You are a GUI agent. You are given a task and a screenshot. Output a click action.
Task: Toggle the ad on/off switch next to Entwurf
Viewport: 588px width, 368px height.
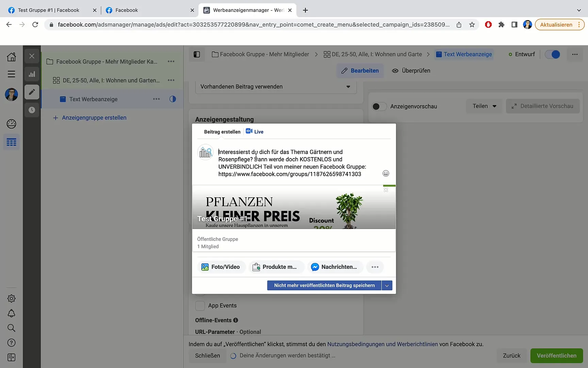tap(552, 55)
